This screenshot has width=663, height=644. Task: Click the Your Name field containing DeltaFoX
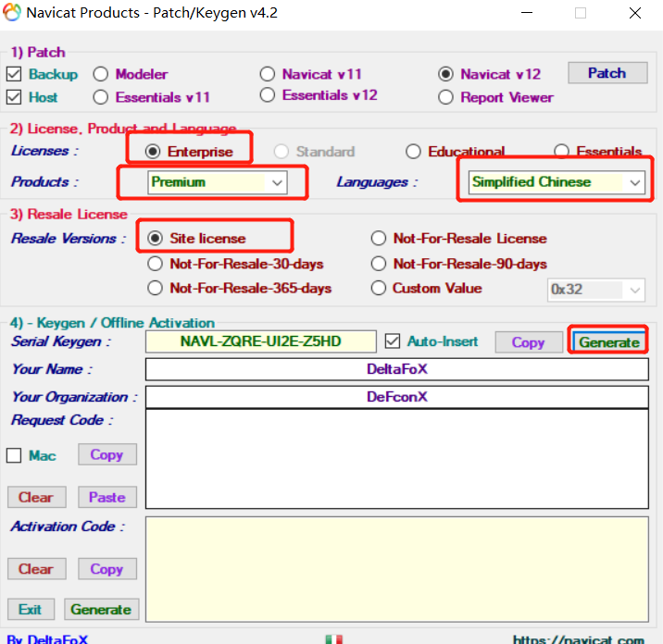pos(397,369)
